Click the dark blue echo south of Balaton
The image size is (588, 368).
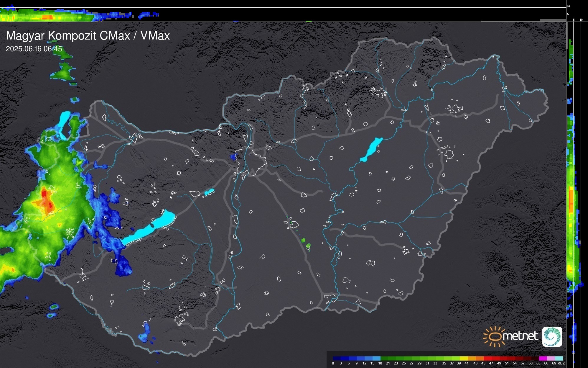point(122,266)
